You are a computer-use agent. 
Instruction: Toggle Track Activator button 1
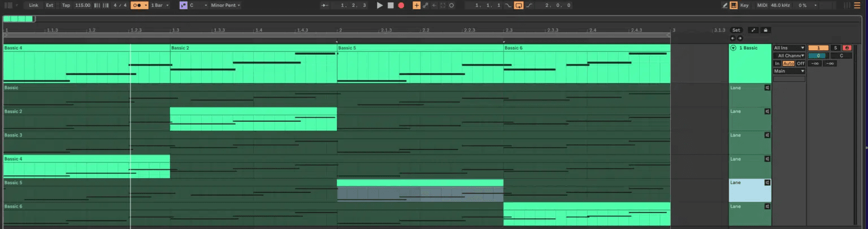818,48
